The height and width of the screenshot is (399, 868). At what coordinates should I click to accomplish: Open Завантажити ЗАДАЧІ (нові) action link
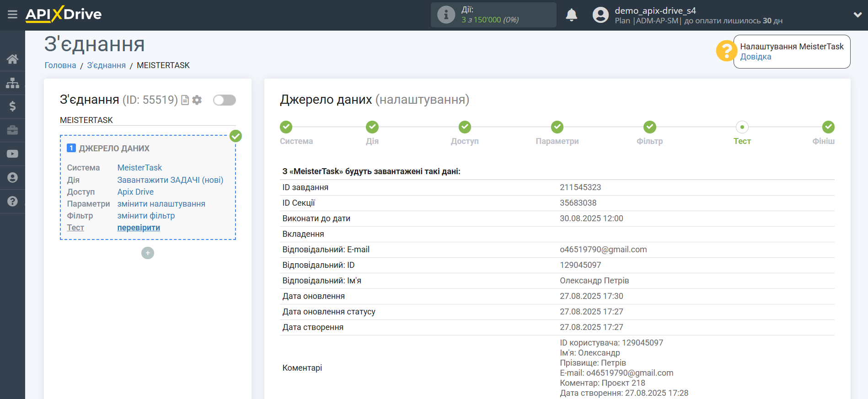coord(170,180)
